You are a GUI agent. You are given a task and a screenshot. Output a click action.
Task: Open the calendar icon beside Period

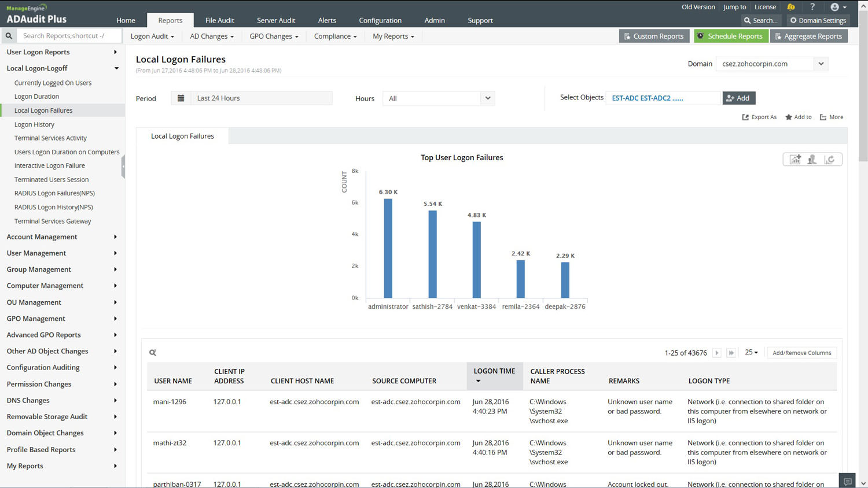tap(181, 98)
